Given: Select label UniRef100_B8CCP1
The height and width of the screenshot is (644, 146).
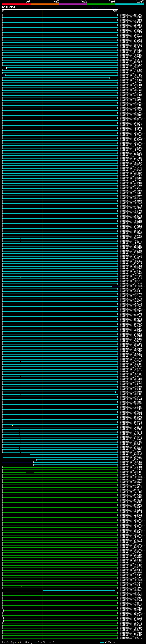Looking at the screenshot, I should click(131, 344).
